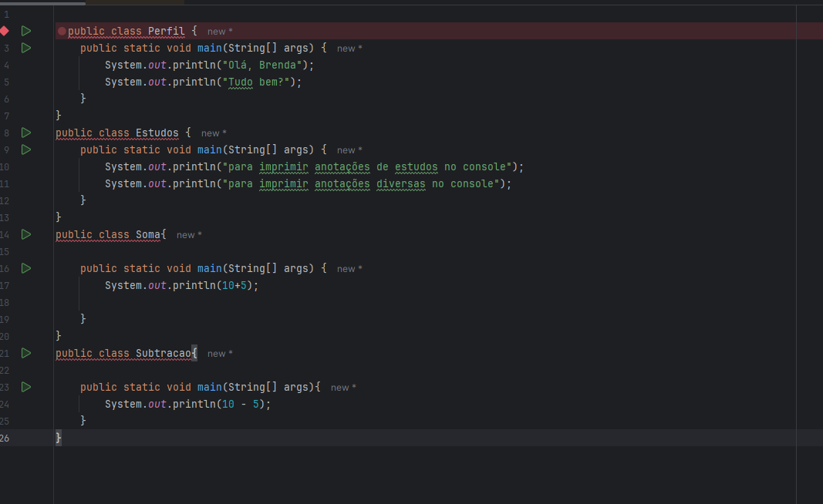Screen dimensions: 823x504
Task: Click 'new *' hint on line 3 main
Action: click(349, 49)
